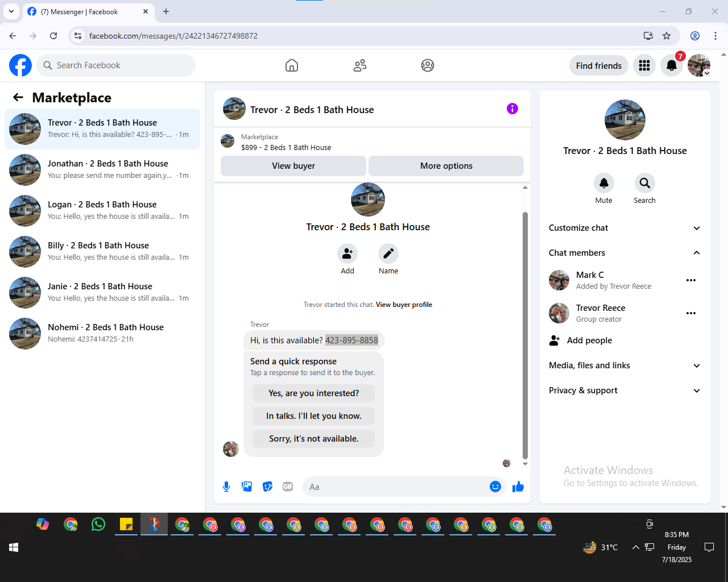
Task: Click the View buyer button
Action: click(293, 166)
